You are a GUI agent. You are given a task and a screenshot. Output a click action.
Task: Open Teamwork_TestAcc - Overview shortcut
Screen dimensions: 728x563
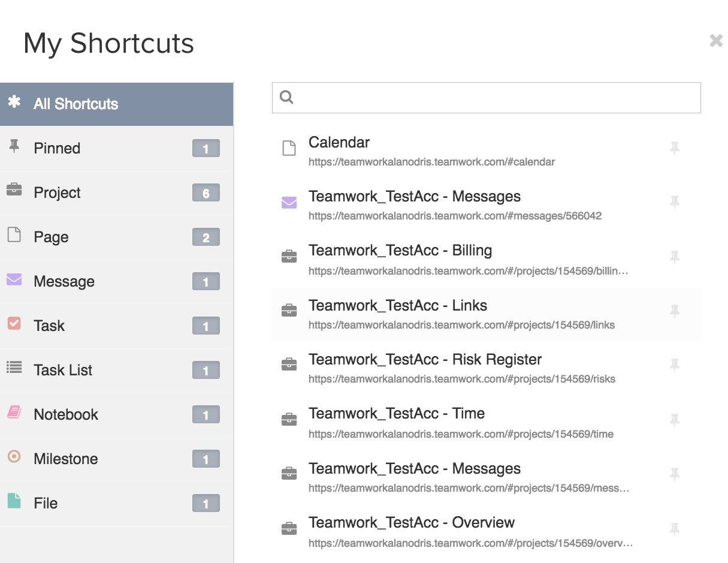point(412,522)
